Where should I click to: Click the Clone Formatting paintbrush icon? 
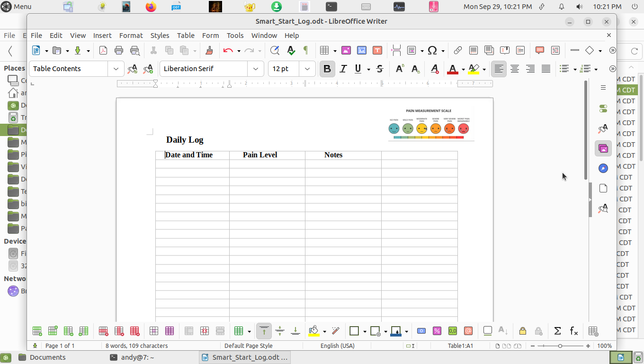click(209, 50)
